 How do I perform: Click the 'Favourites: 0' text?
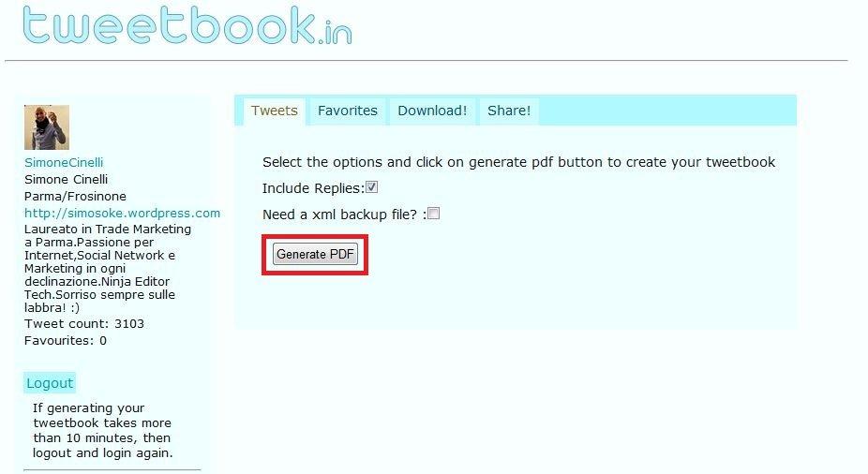click(66, 341)
